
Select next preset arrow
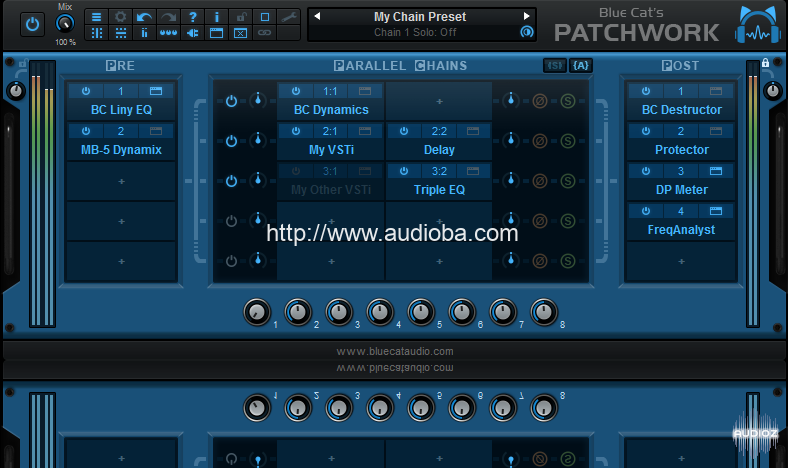click(527, 16)
